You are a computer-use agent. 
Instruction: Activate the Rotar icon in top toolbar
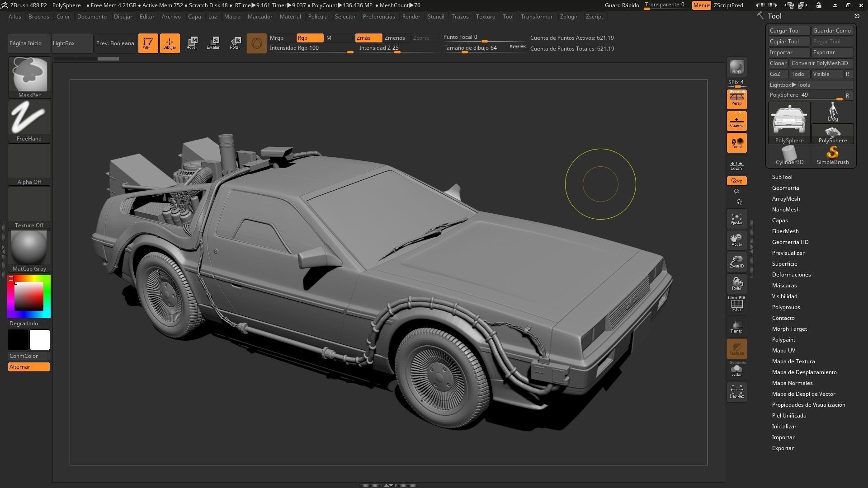tap(235, 43)
